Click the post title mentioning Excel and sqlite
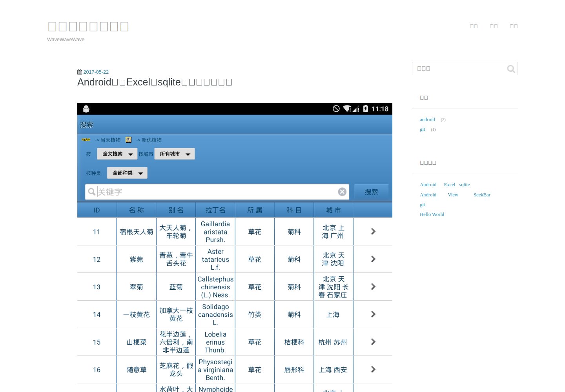Image resolution: width=565 pixels, height=392 pixels. pos(155,82)
